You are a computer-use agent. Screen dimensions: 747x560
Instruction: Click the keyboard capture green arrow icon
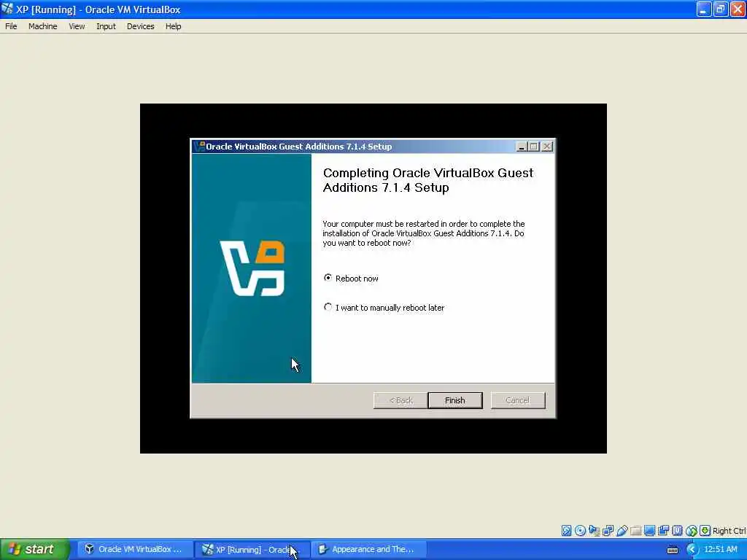coord(705,531)
